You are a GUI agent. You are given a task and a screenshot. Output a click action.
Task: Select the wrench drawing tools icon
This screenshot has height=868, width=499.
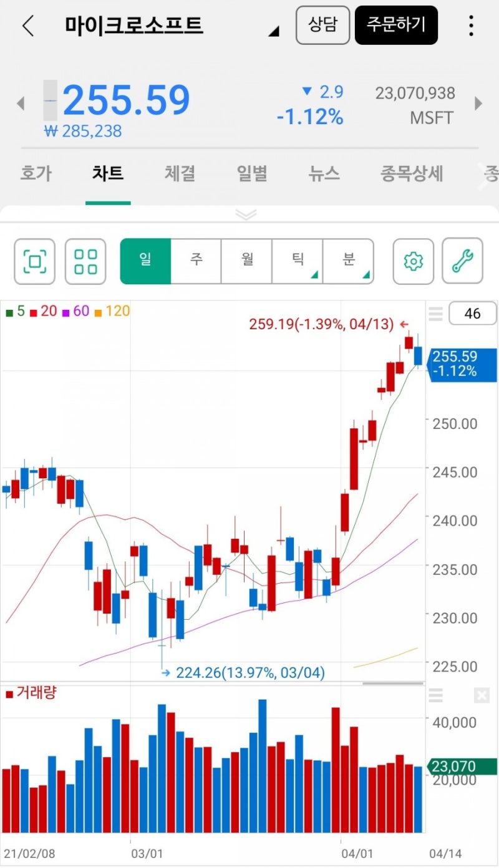pos(463,261)
